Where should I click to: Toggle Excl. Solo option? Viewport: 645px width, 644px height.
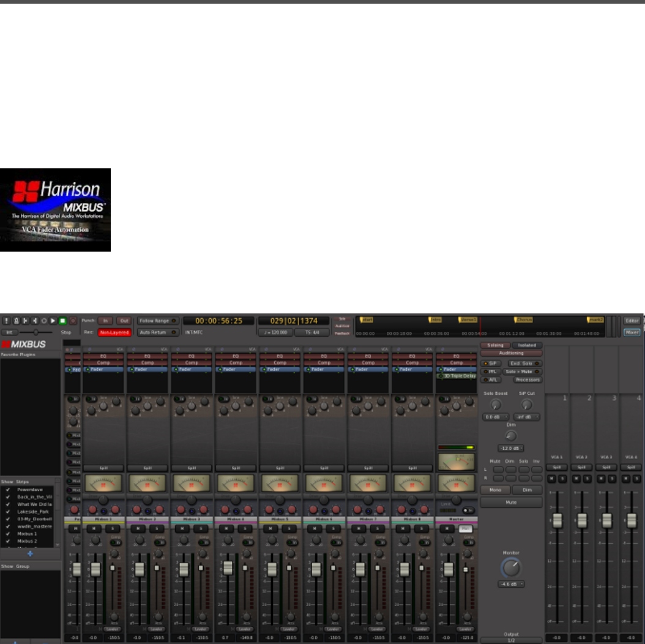point(524,364)
